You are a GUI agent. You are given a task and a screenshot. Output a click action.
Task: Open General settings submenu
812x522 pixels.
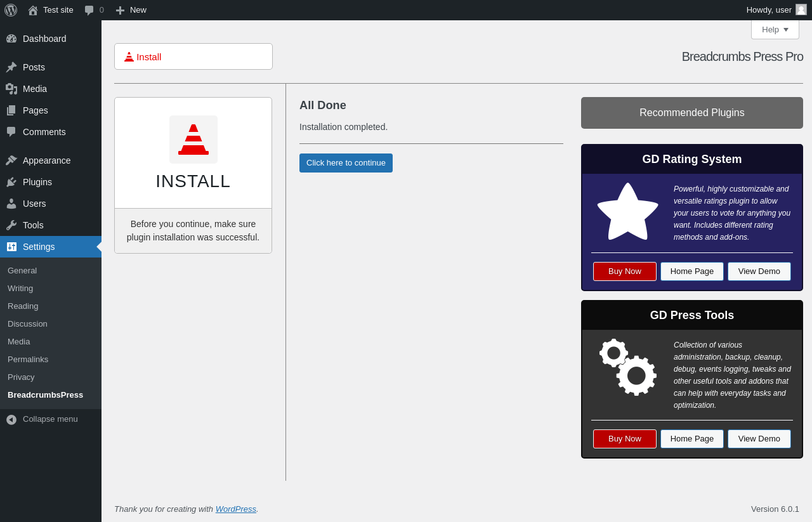(51, 271)
